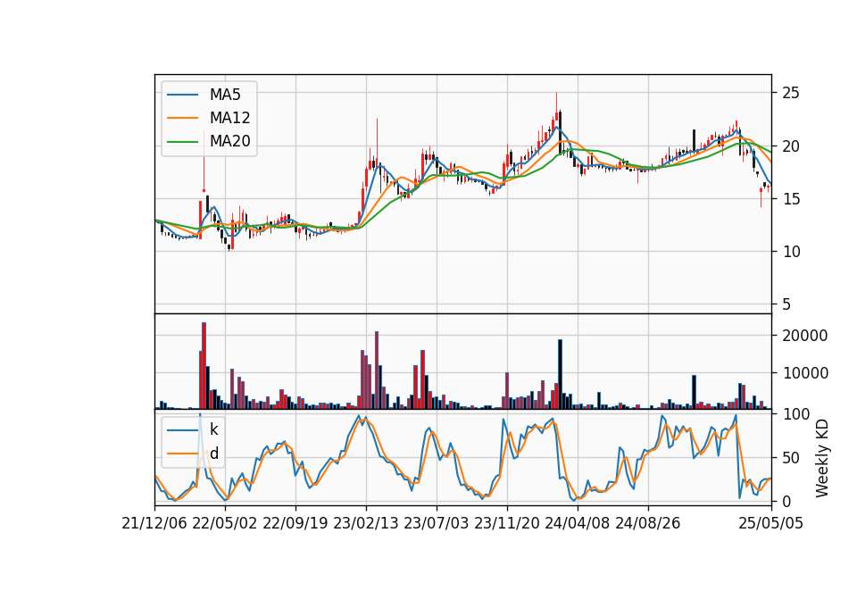Image resolution: width=857 pixels, height=616 pixels.
Task: Click the MA12 legend label
Action: pos(229,118)
